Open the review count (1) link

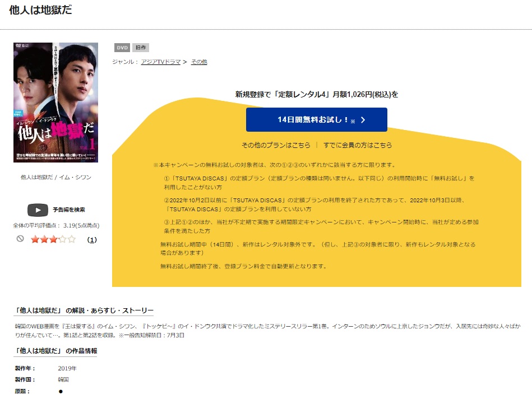pyautogui.click(x=92, y=240)
